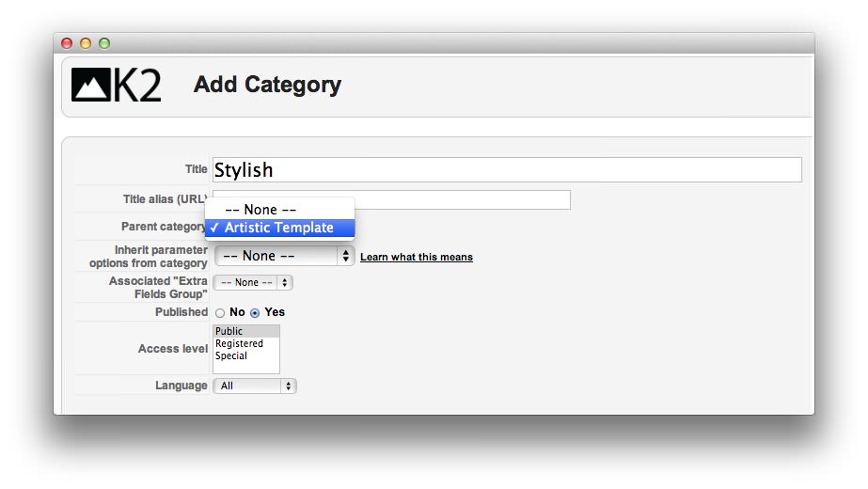Click into the Title text field
Screen dimensions: 868x489
pos(507,170)
